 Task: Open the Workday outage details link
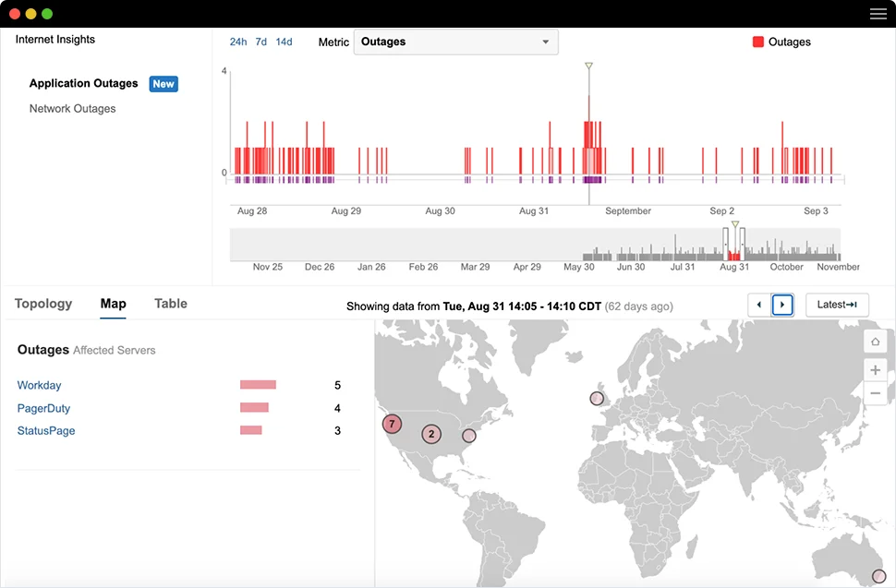click(x=39, y=385)
